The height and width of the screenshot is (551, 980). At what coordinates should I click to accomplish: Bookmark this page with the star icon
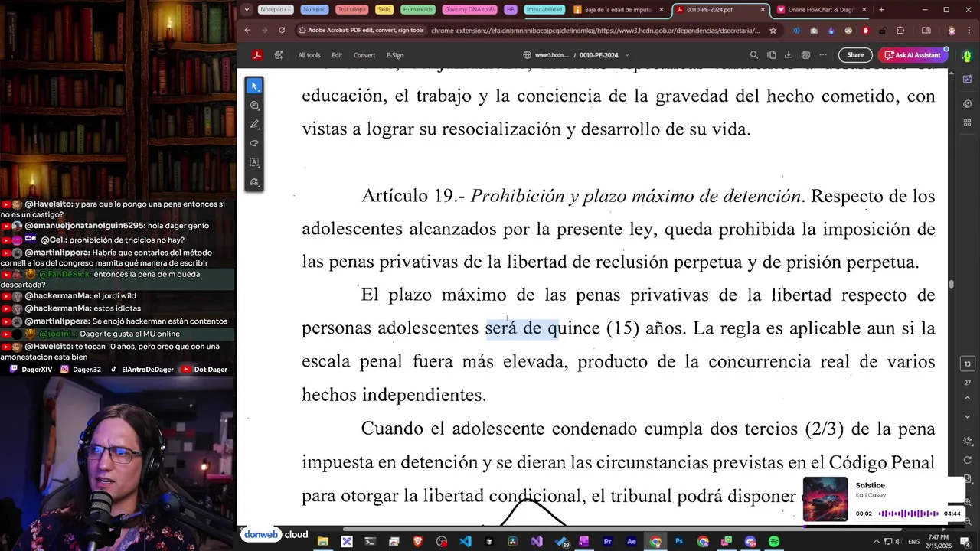pos(773,31)
